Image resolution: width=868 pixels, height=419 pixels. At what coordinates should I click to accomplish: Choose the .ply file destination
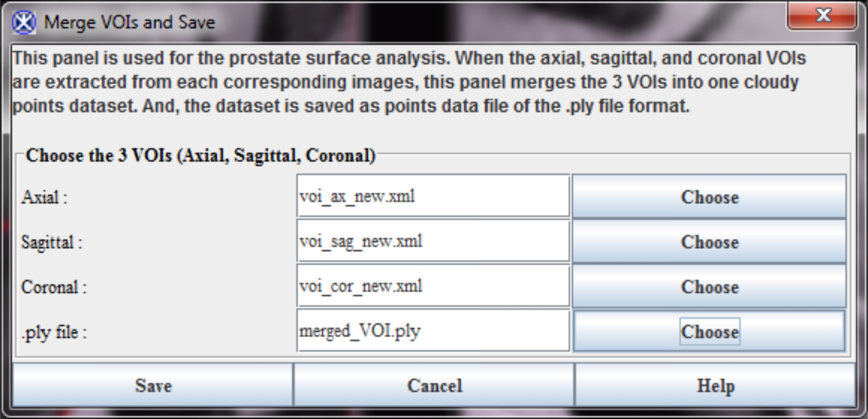[709, 331]
